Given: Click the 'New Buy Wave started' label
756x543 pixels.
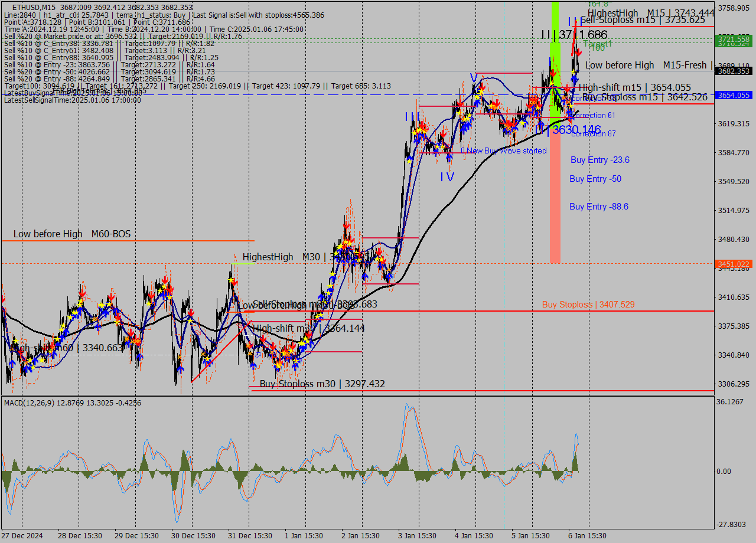Looking at the screenshot, I should (507, 151).
